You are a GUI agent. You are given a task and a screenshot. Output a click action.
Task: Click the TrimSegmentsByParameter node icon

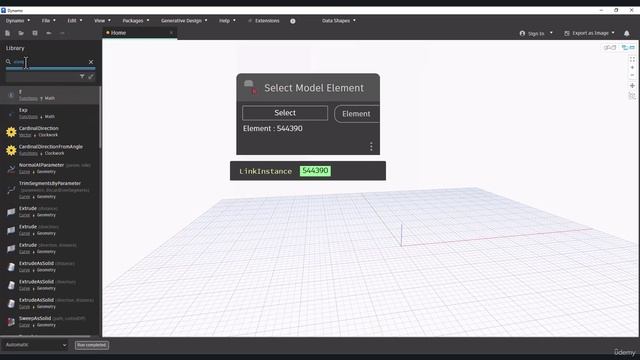11,190
